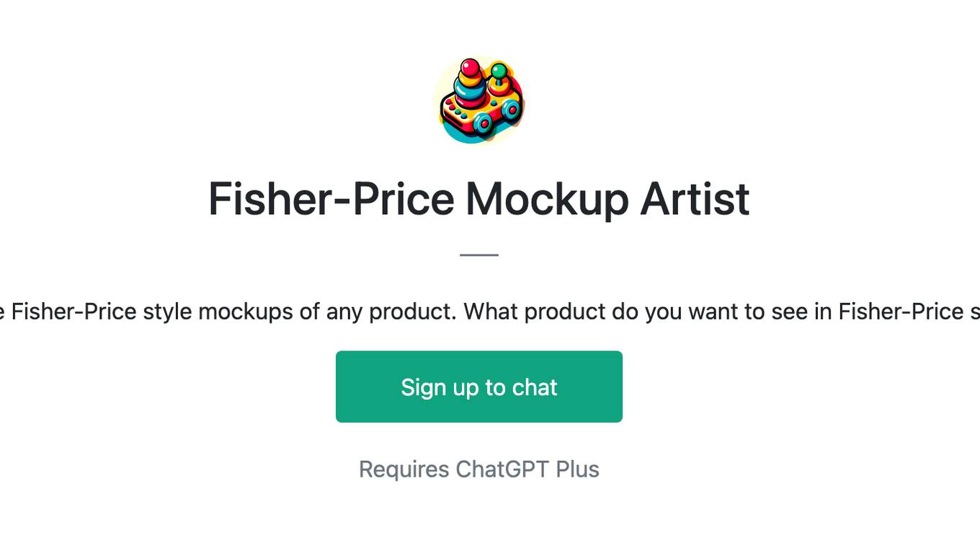Click the colorful toy avatar icon
Image resolution: width=980 pixels, height=551 pixels.
tap(479, 101)
